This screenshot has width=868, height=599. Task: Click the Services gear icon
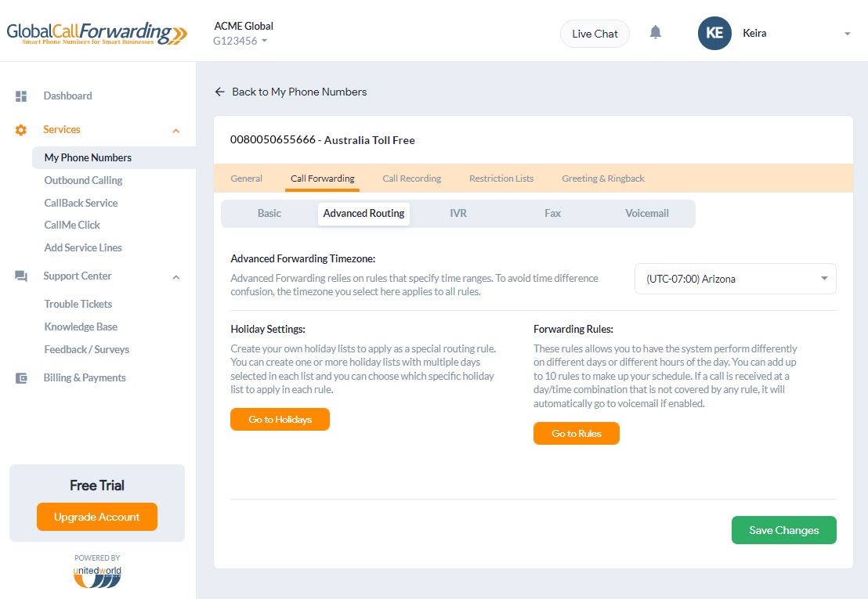click(20, 130)
